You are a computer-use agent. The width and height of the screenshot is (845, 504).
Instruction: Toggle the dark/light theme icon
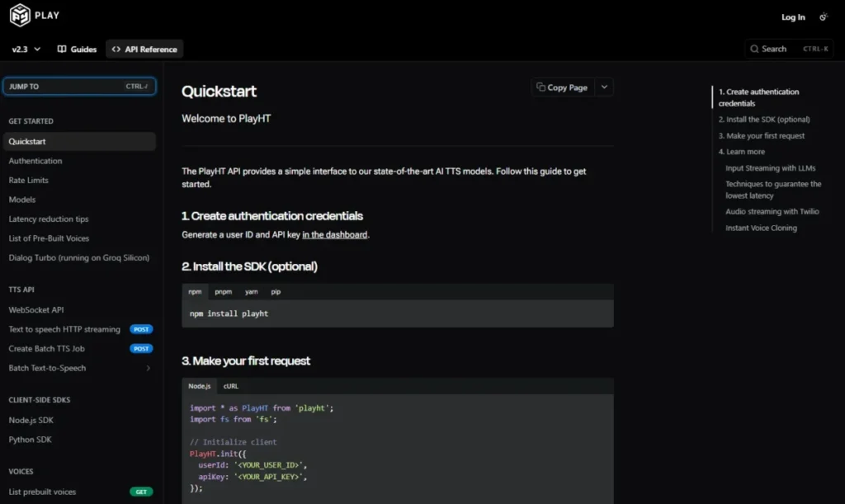(824, 17)
